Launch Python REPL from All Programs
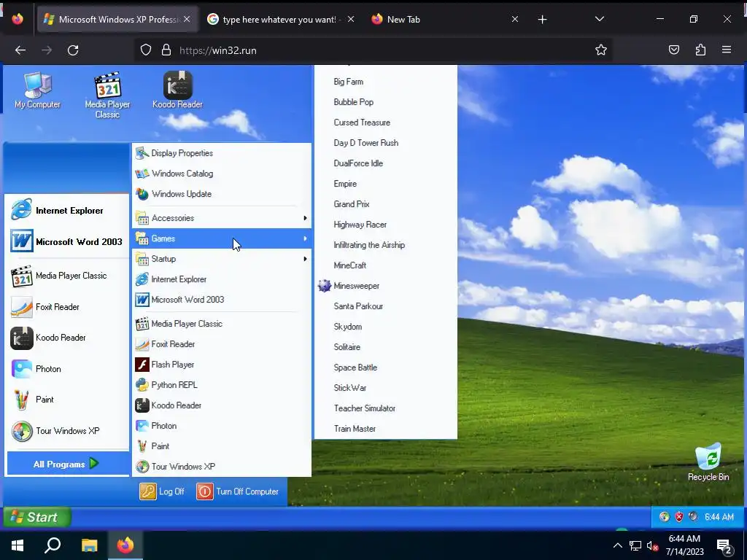The image size is (747, 560). (x=222, y=385)
